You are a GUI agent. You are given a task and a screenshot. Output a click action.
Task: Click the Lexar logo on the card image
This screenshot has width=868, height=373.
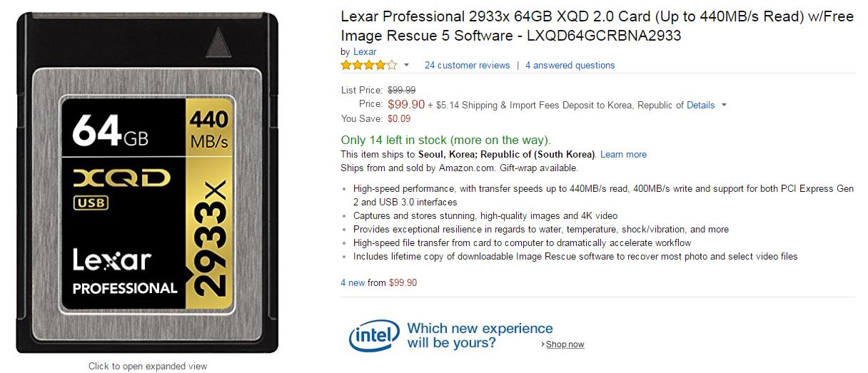click(112, 260)
